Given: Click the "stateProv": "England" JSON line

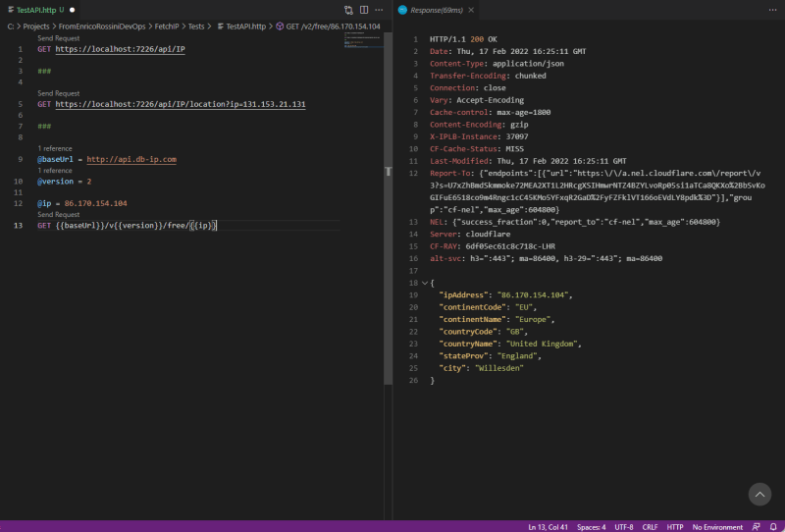Looking at the screenshot, I should [x=490, y=356].
